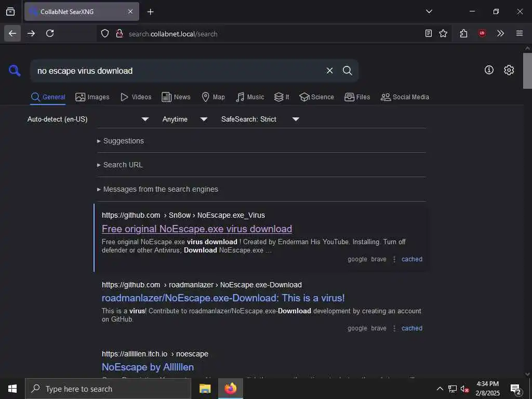
Task: Open roadmanlazer/NoEscape.exe-Download result link
Action: pos(223,298)
